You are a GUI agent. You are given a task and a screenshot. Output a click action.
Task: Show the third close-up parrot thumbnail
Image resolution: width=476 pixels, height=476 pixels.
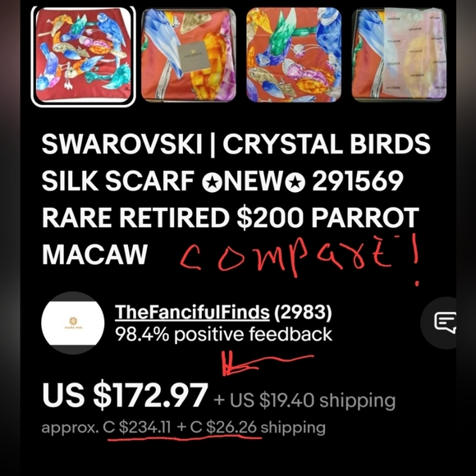tap(294, 55)
